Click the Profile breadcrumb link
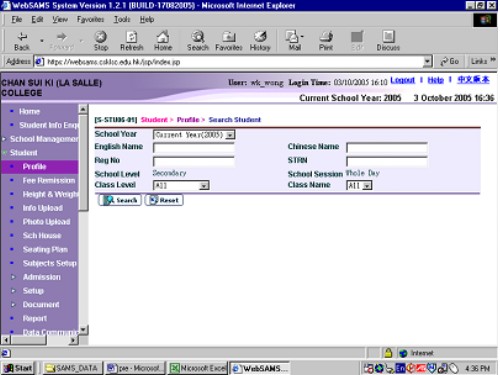This screenshot has width=500, height=375. point(188,120)
